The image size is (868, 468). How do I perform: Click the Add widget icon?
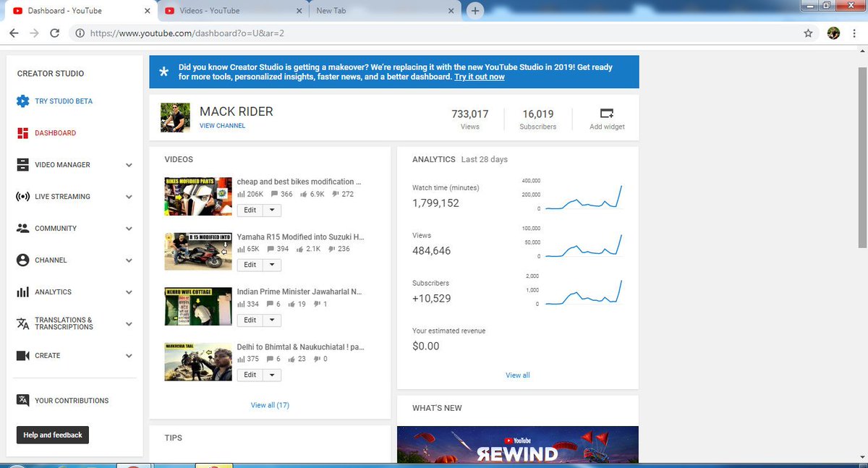click(607, 114)
